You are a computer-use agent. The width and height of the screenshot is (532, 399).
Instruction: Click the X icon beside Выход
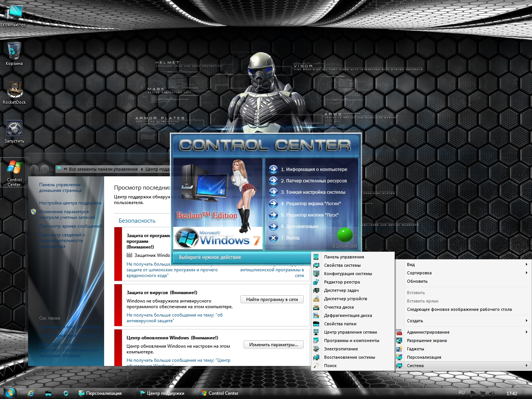(273, 238)
